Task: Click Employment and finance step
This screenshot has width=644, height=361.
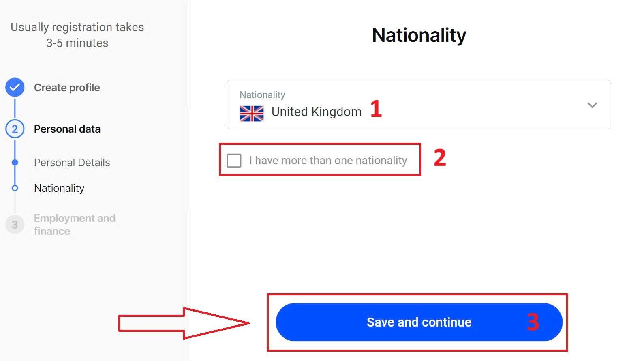Action: [x=75, y=225]
